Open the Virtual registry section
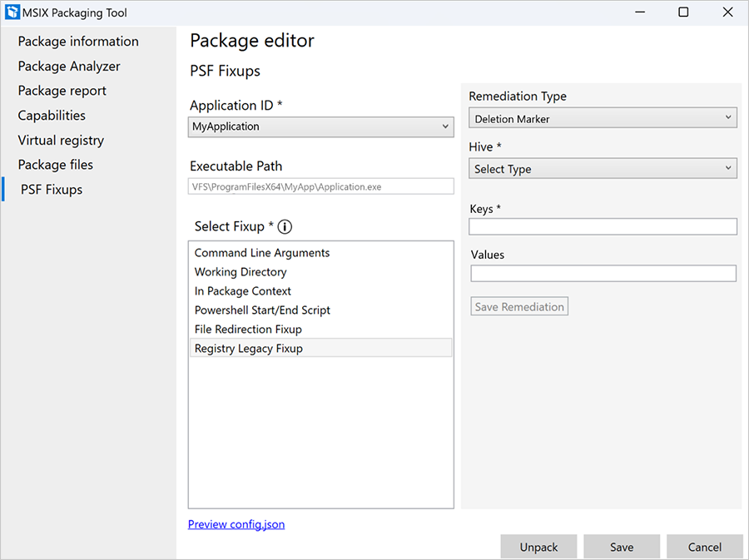The height and width of the screenshot is (560, 749). tap(61, 141)
